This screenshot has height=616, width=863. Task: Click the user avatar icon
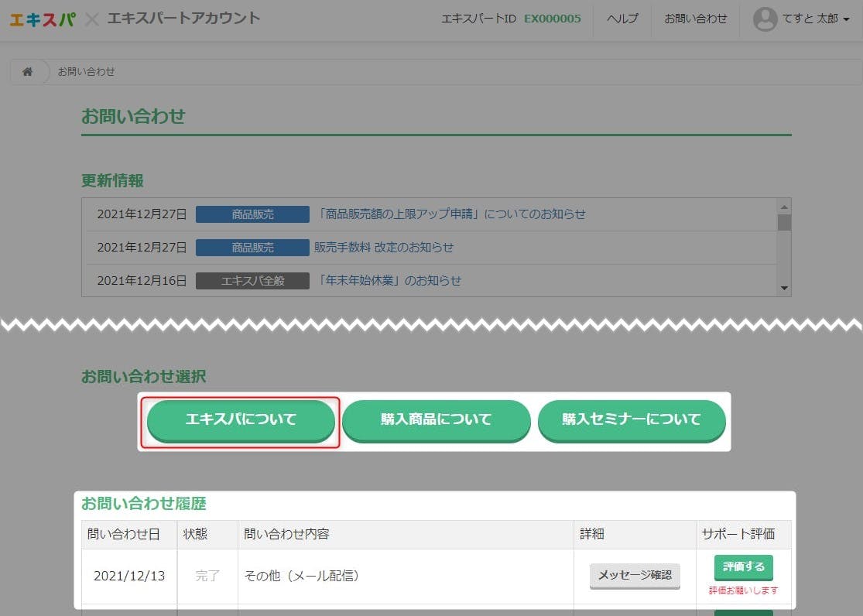(765, 19)
